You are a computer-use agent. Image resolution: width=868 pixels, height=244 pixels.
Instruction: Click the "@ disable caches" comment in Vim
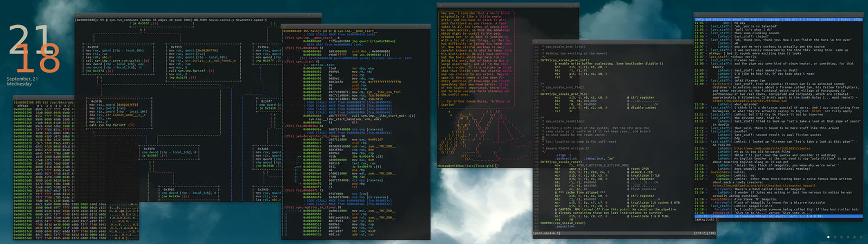642,107
